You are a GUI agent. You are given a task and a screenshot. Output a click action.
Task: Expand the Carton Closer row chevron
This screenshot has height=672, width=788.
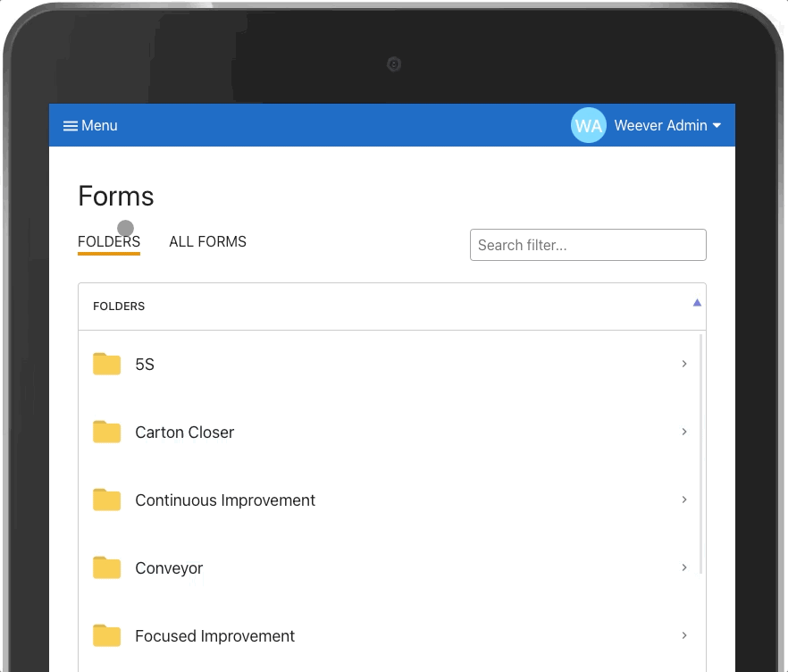tap(684, 432)
